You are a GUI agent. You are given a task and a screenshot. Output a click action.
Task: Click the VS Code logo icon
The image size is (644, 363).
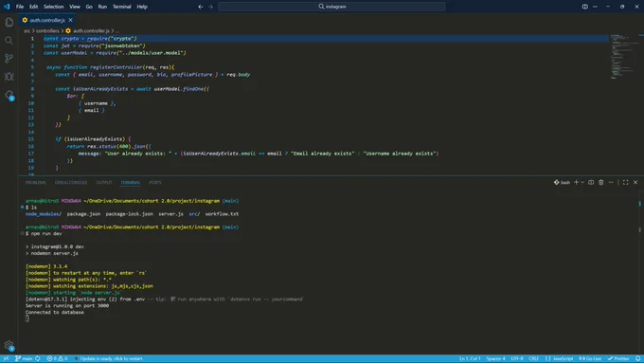[x=7, y=7]
